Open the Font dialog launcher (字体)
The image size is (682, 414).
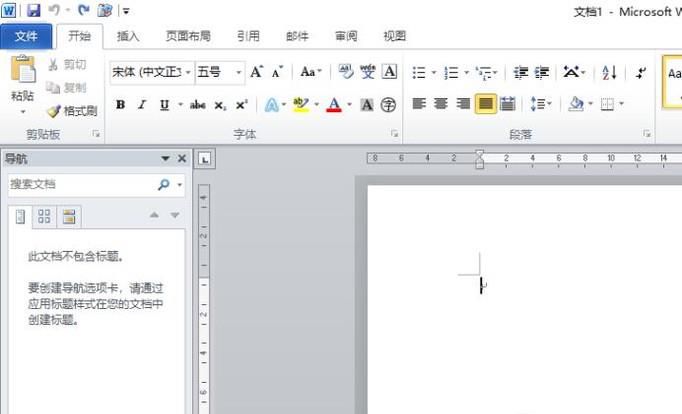394,134
